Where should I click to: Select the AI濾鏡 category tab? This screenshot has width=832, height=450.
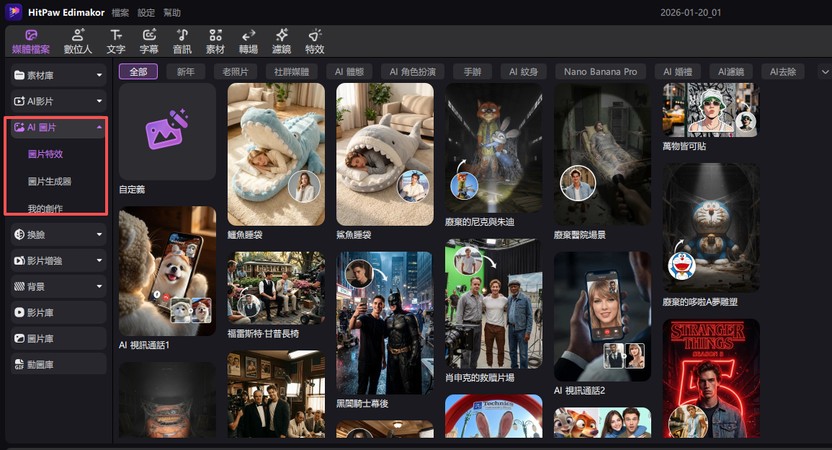731,72
